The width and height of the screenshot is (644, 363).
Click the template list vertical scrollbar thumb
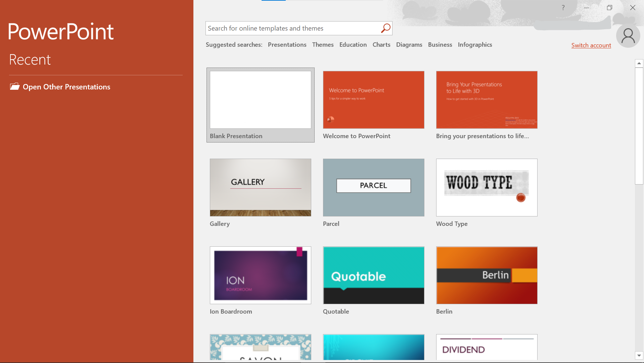(639, 126)
